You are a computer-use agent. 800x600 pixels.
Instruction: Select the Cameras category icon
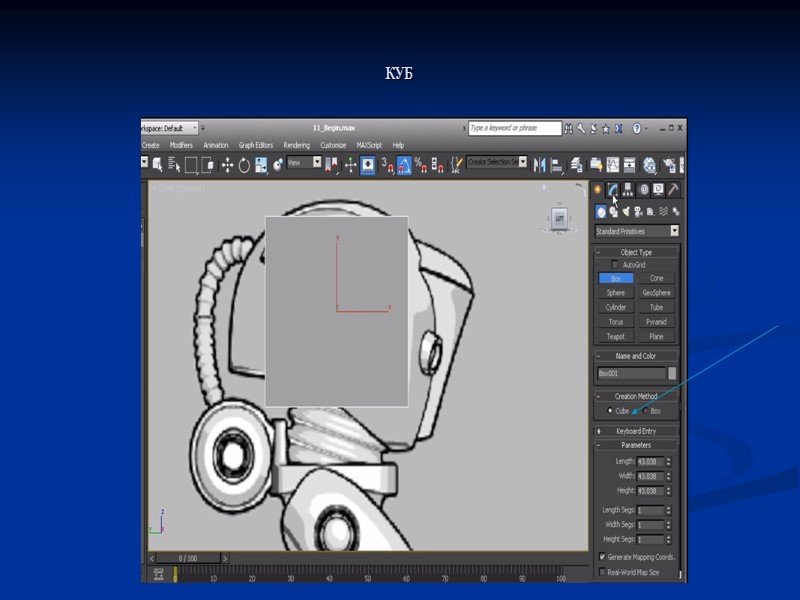click(x=638, y=211)
